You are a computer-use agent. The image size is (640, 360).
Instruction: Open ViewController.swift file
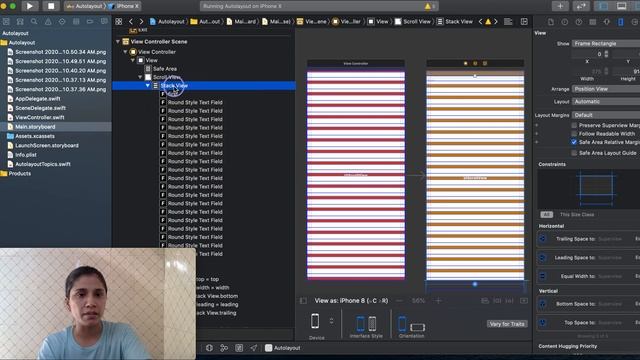click(x=40, y=118)
